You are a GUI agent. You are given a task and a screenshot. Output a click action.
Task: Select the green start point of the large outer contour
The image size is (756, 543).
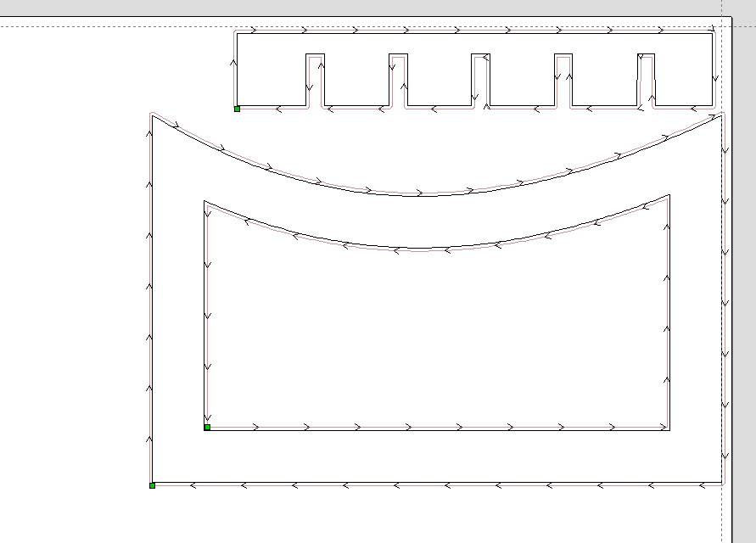tap(153, 485)
